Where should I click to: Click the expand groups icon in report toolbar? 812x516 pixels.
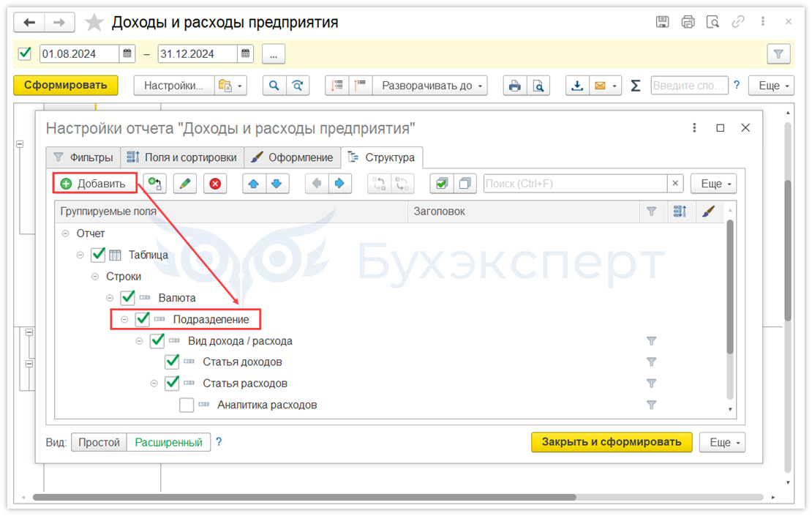point(361,86)
